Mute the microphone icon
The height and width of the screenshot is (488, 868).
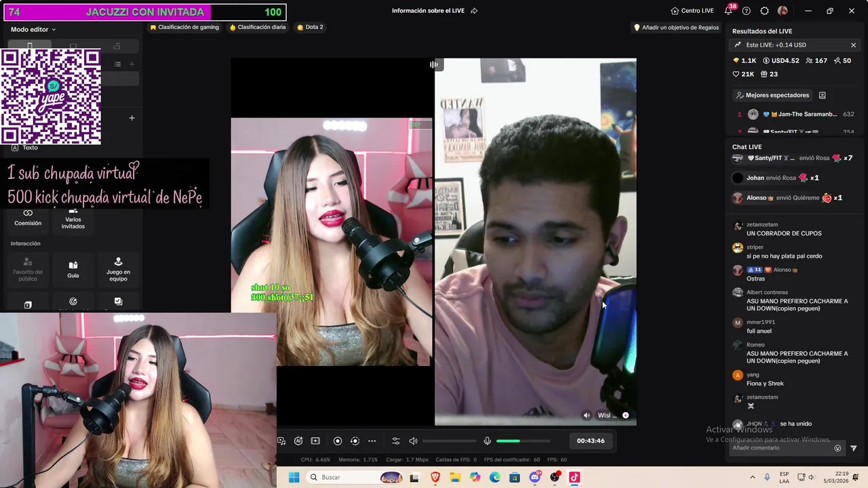point(487,441)
